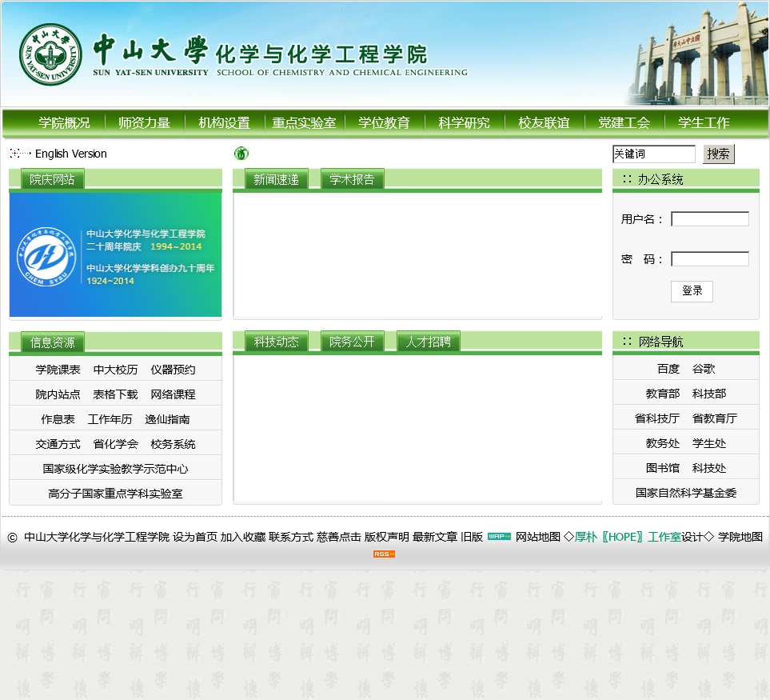Focus the 用户名 username field
Viewport: 770px width, 700px height.
[x=709, y=219]
